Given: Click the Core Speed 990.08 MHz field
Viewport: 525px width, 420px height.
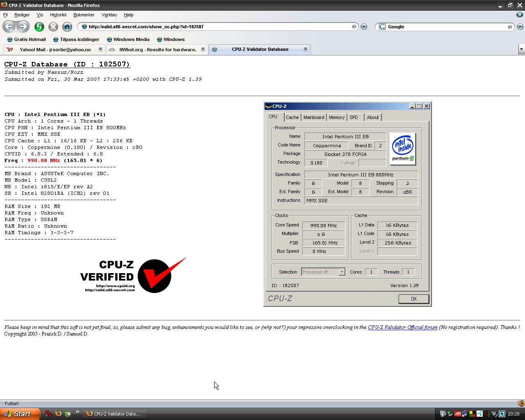Looking at the screenshot, I should point(324,226).
